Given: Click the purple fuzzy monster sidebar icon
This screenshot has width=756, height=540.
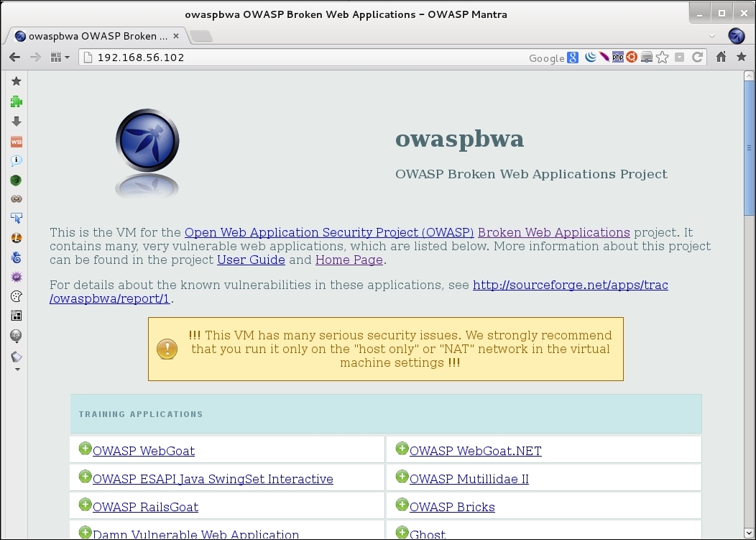Looking at the screenshot, I should 17,277.
